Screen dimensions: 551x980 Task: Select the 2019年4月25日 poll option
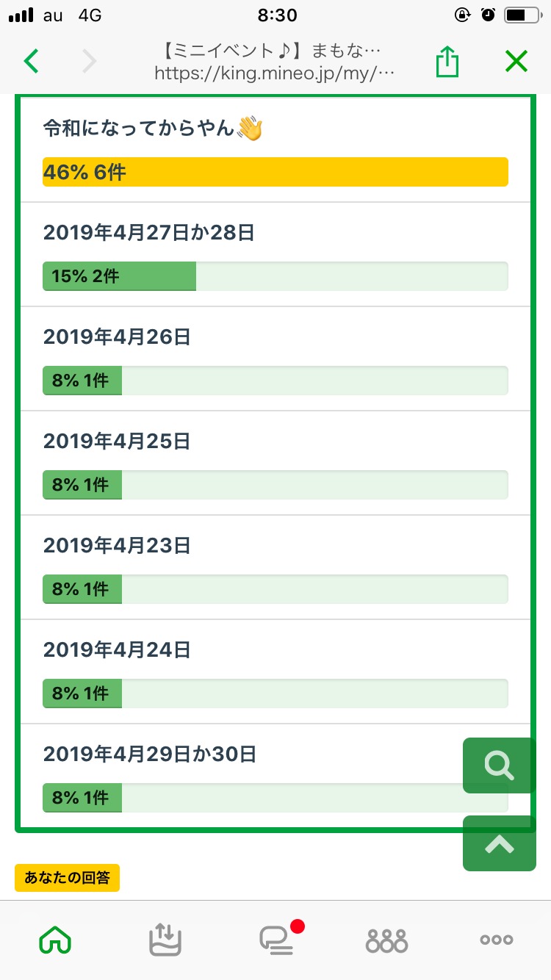(117, 442)
